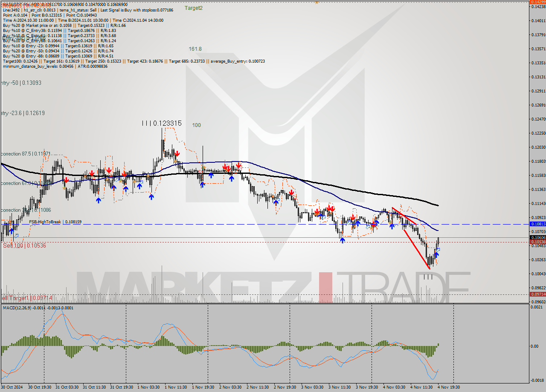Click the -0.0018 MACD scale value
This screenshot has width=546, height=392.
click(538, 380)
